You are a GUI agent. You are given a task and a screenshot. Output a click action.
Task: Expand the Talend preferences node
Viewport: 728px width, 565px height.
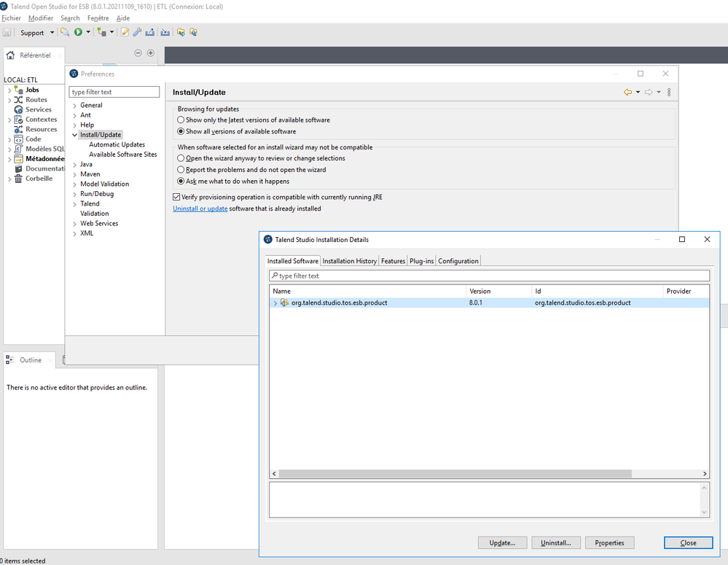(x=75, y=204)
